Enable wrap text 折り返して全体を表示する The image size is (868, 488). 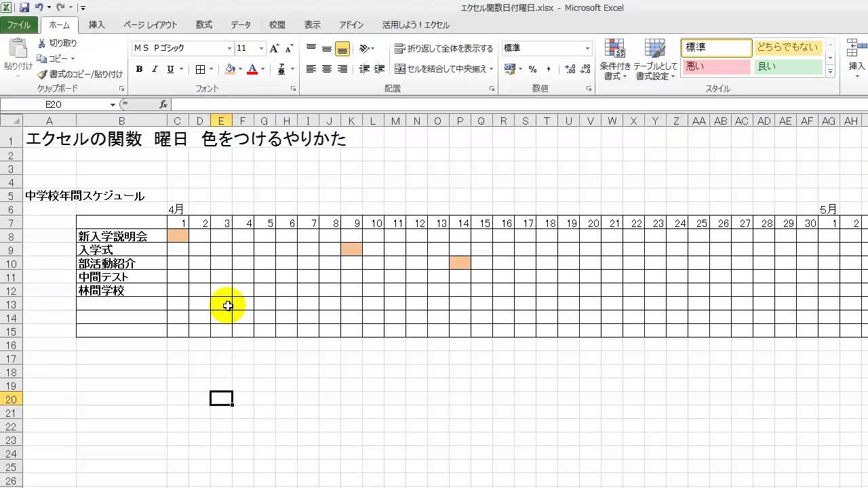tap(444, 49)
